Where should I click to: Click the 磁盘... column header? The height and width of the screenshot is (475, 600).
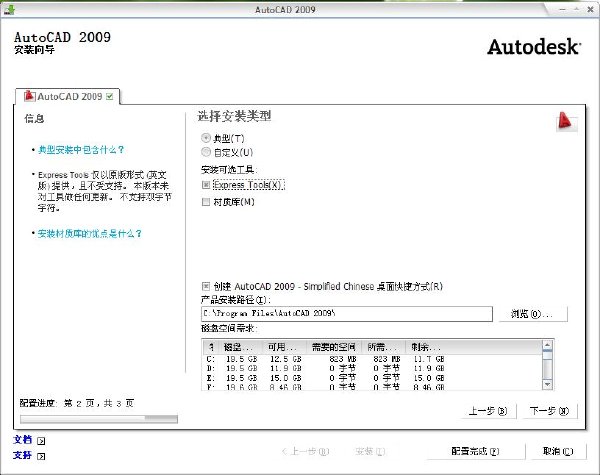click(240, 347)
